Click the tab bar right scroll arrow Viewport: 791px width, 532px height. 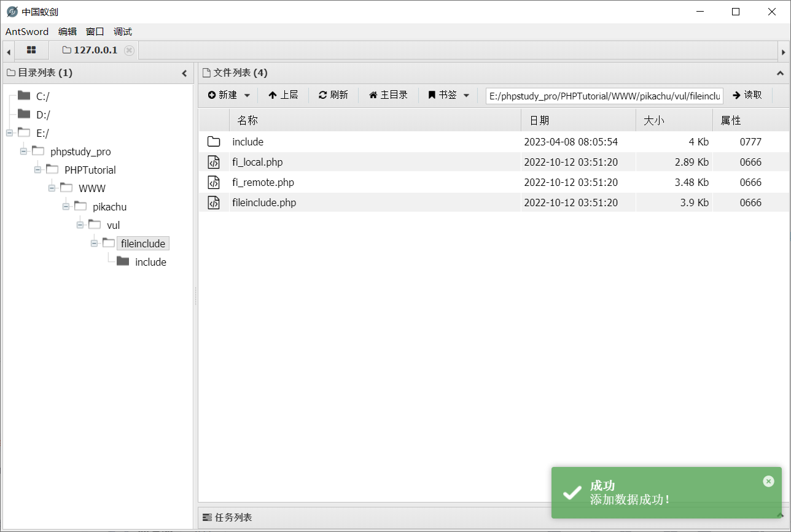tap(783, 52)
